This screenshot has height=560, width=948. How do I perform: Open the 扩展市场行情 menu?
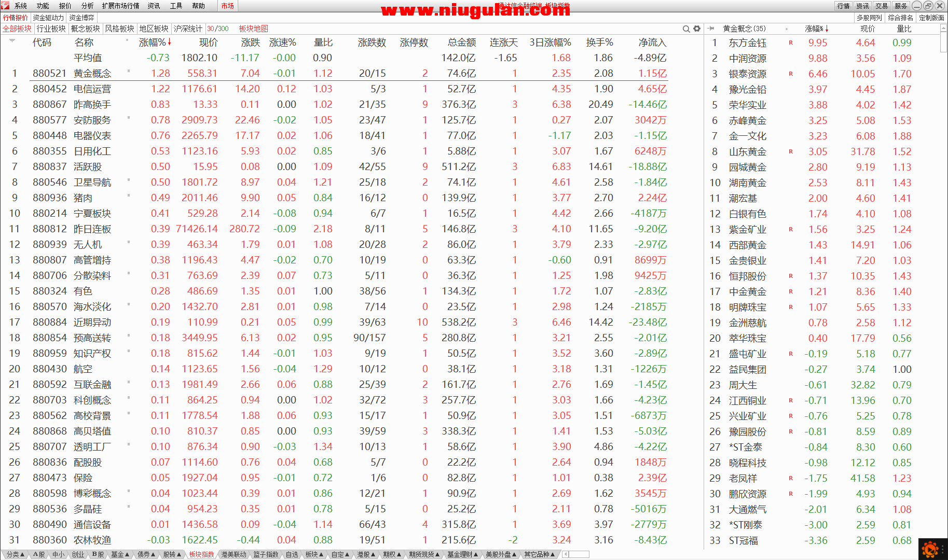120,6
